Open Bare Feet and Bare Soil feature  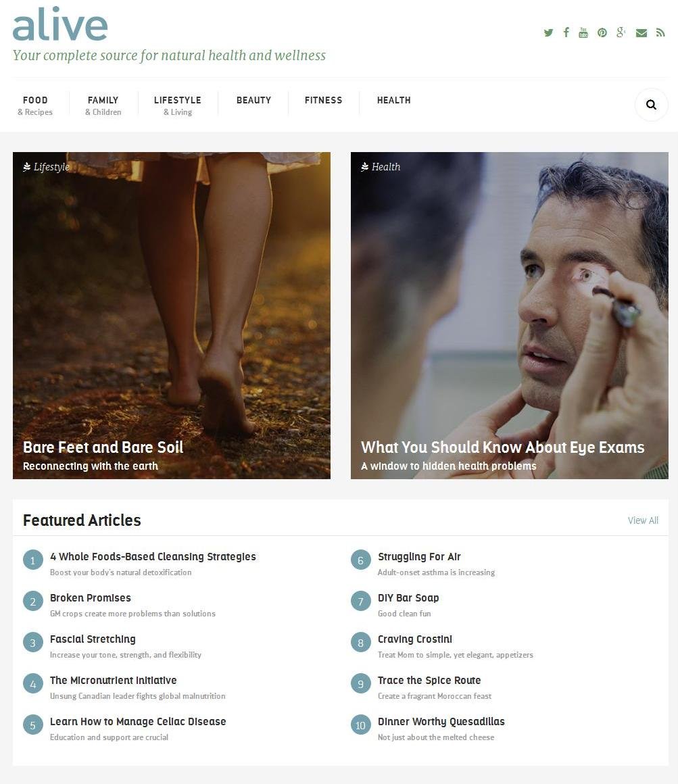coord(103,447)
